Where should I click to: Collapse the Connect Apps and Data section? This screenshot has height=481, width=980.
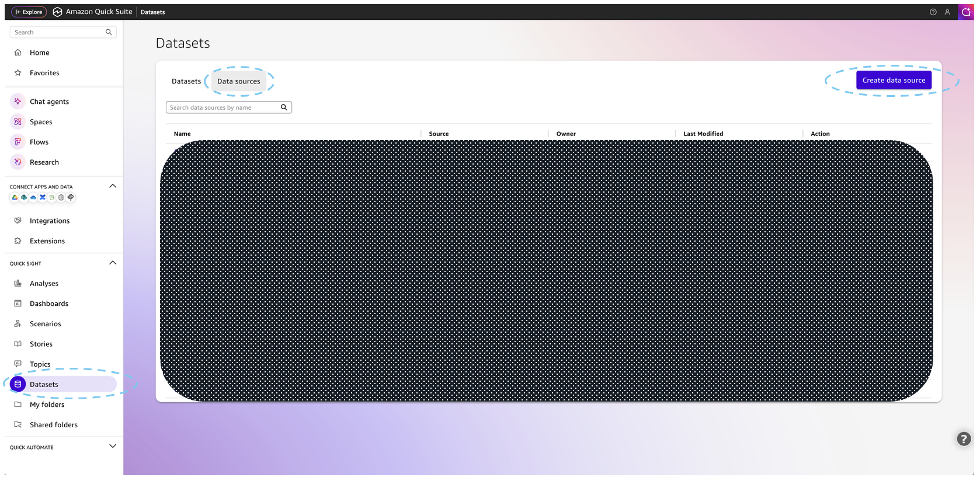(x=113, y=186)
